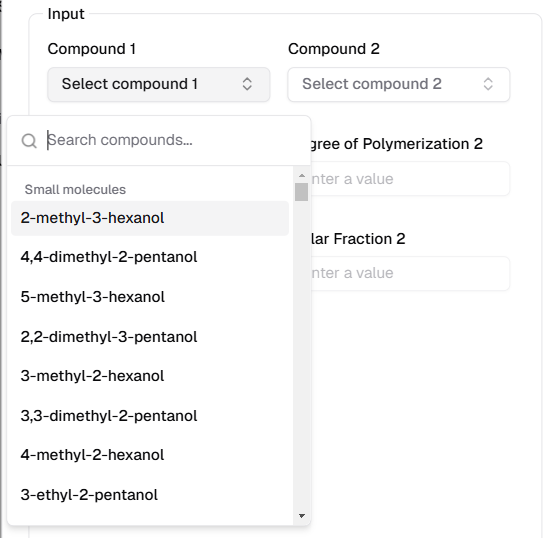Image resolution: width=552 pixels, height=538 pixels.
Task: Click the Compound 1 chevron arrows icon
Action: point(247,84)
